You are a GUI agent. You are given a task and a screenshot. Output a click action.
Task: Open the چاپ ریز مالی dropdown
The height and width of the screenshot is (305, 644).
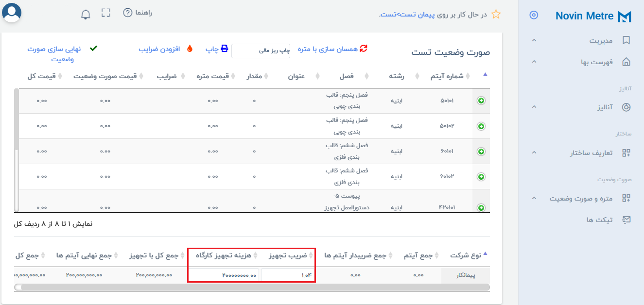click(261, 51)
